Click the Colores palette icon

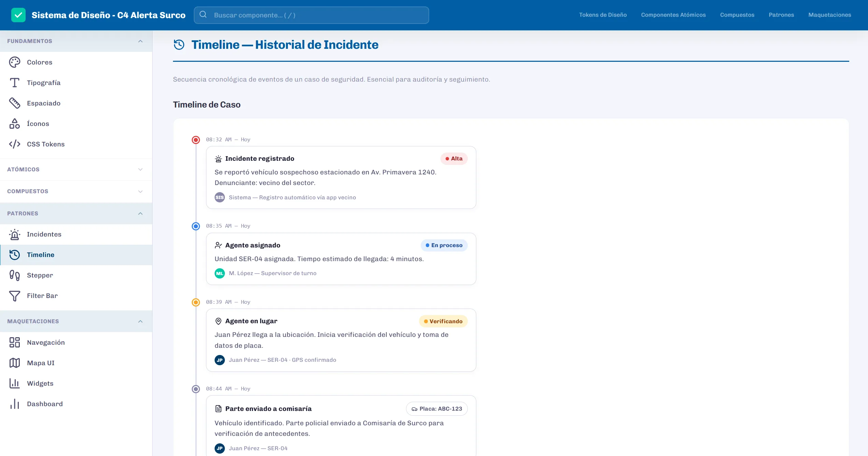(15, 62)
